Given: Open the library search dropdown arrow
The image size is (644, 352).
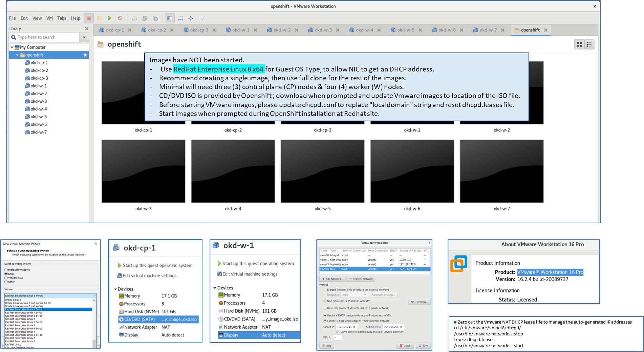Looking at the screenshot, I should [84, 37].
